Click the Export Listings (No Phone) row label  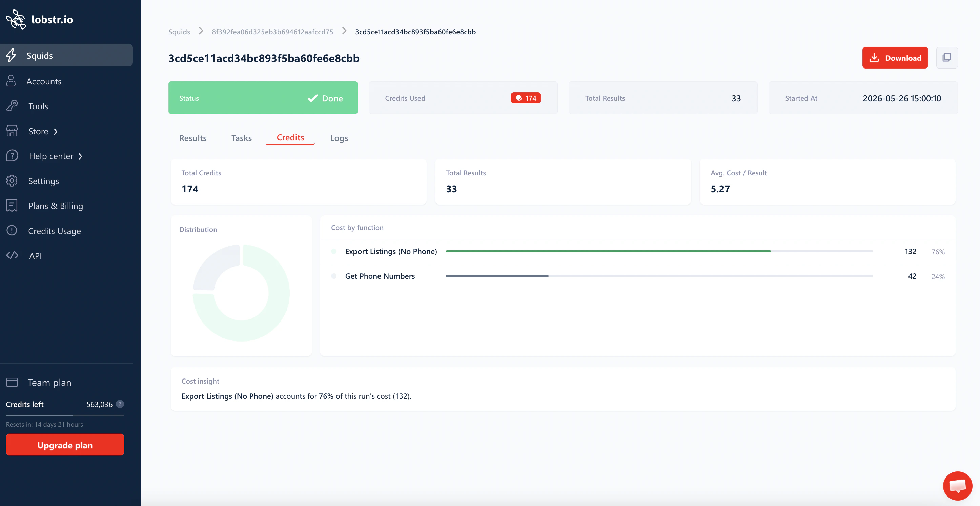391,251
